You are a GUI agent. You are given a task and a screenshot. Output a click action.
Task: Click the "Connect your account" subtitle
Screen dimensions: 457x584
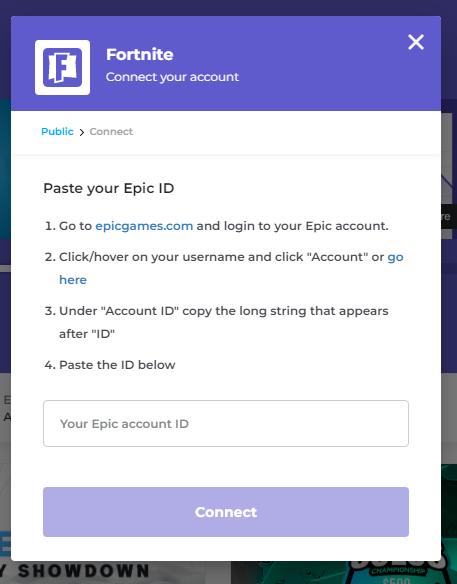[x=172, y=77]
